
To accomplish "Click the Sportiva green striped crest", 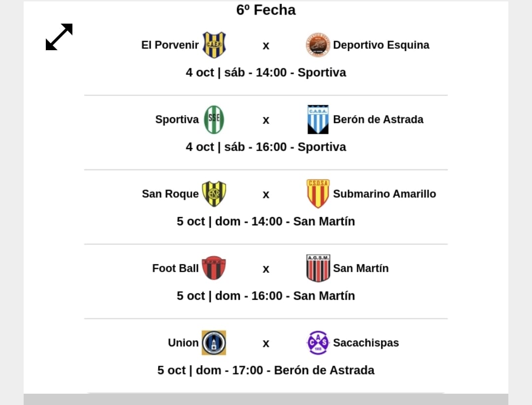I will (214, 120).
